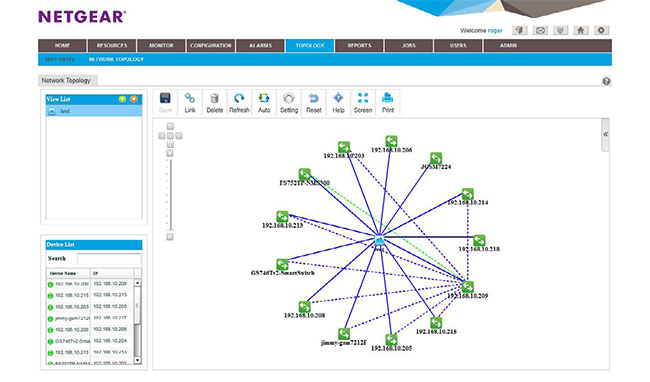Run the Auto layout tool
The width and height of the screenshot is (650, 382).
pyautogui.click(x=264, y=103)
